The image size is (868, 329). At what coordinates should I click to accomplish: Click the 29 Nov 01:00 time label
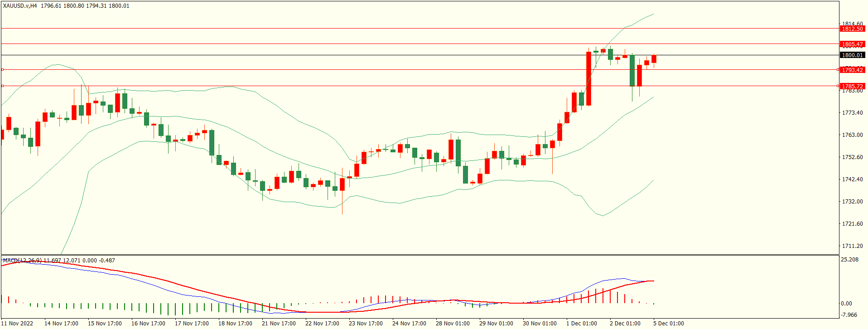tap(496, 324)
